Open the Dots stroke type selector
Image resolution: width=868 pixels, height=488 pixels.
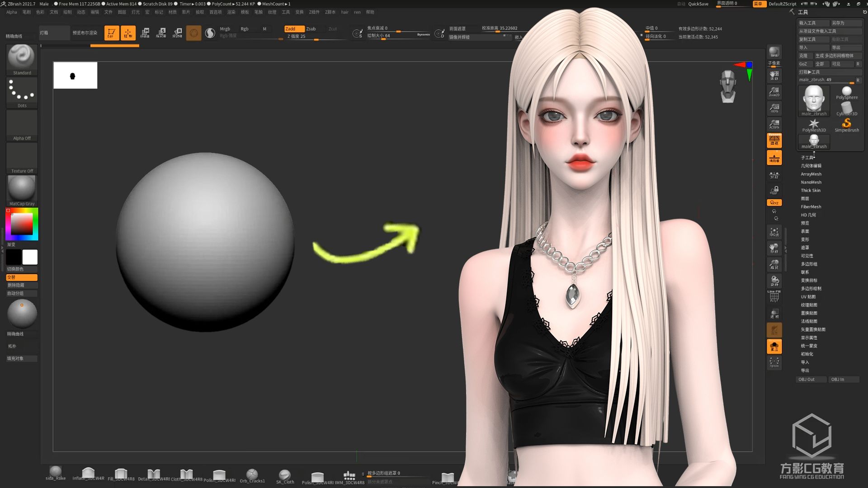22,93
